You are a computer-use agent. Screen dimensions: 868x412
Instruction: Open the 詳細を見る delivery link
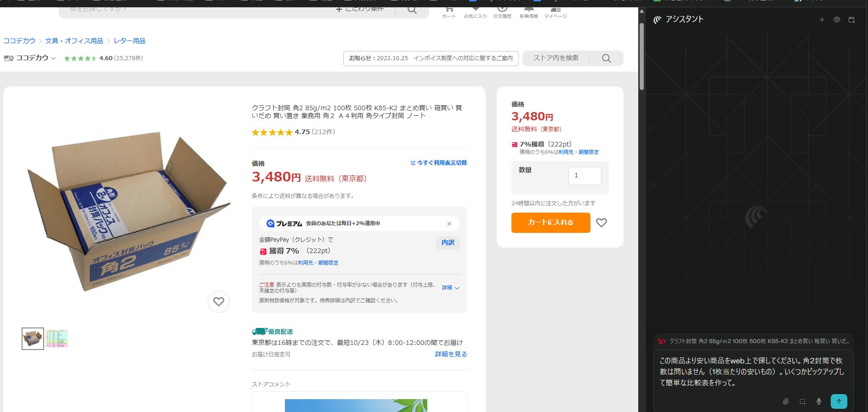tap(451, 354)
